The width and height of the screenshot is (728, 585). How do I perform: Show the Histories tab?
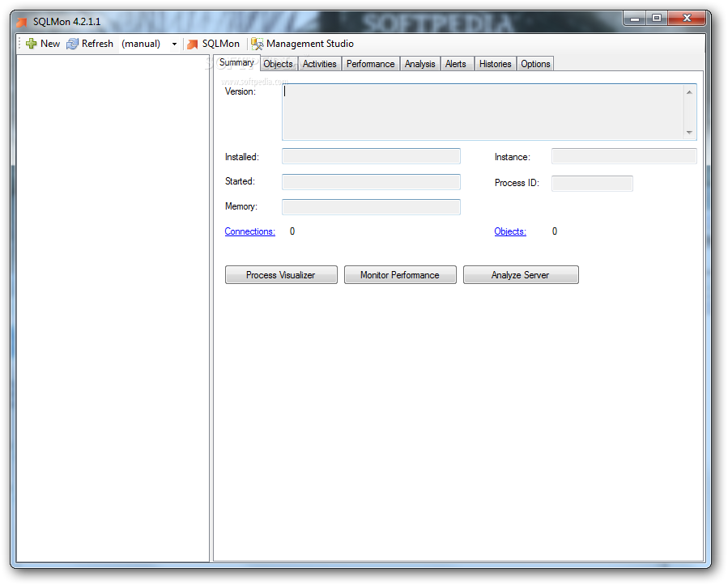tap(495, 64)
